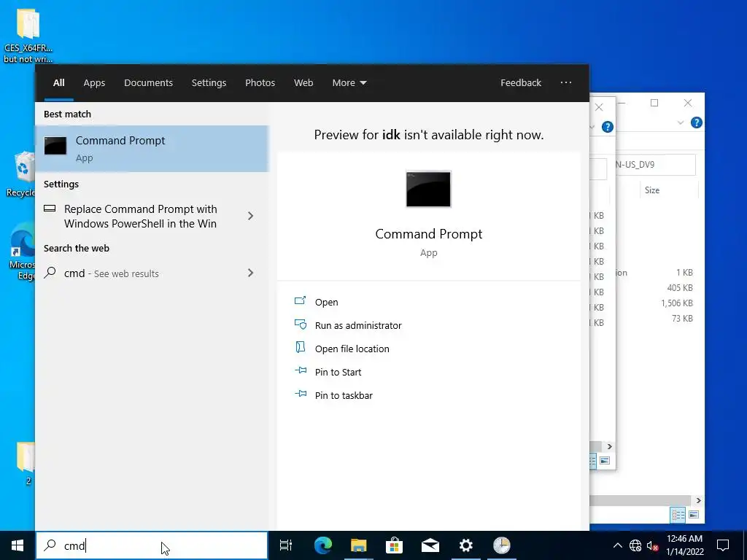Open the CES_X64FR folder on the desktop

(x=28, y=36)
